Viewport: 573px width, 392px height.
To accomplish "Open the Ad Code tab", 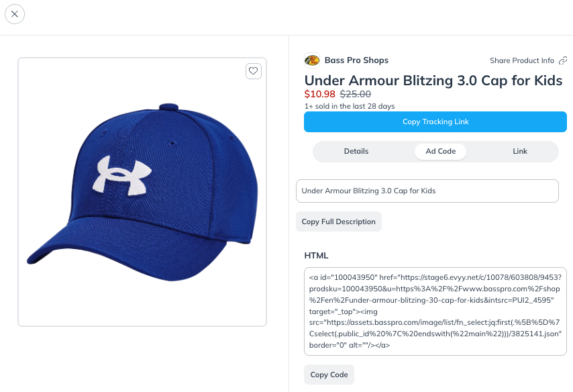I will click(440, 151).
